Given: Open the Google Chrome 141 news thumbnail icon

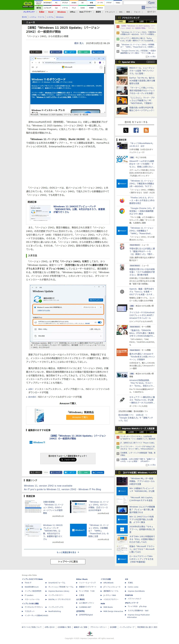Looking at the screenshot, I should click(122, 211).
